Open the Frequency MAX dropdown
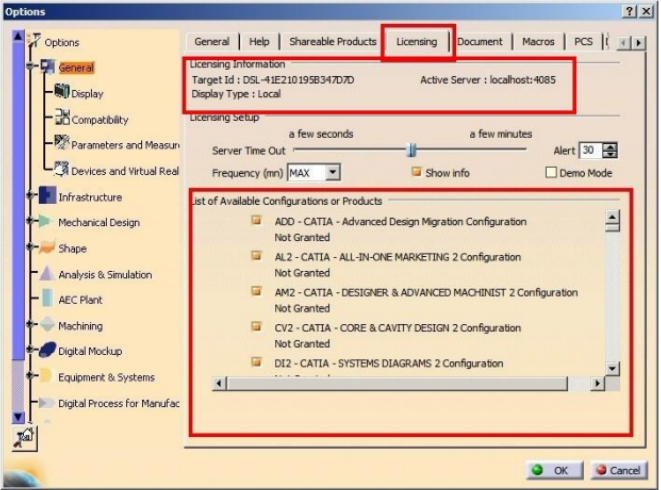 point(332,173)
